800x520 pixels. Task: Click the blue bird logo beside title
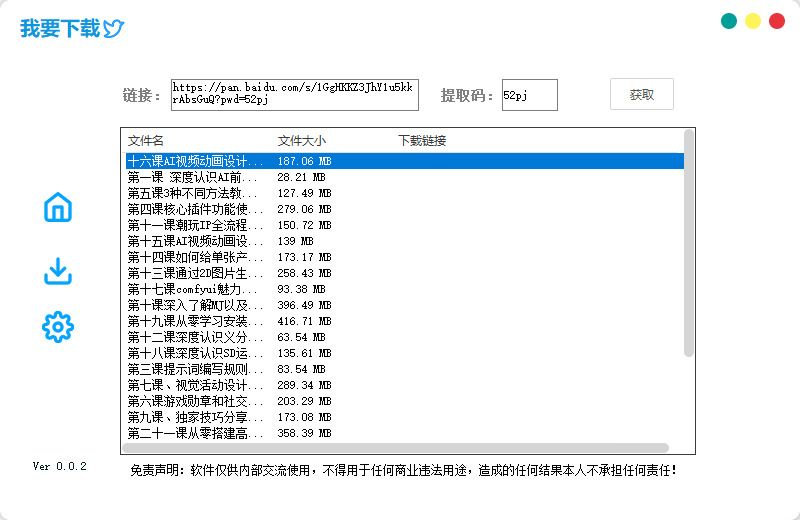114,29
